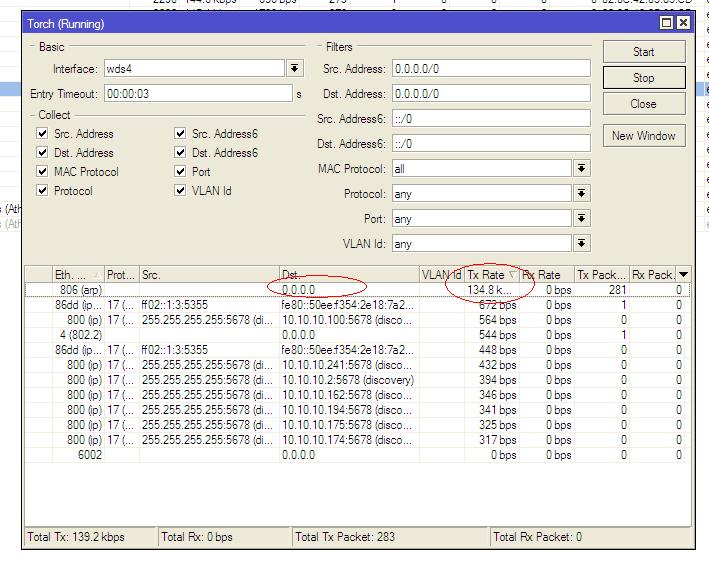This screenshot has height=564, width=709.
Task: Close Torch window with X icon
Action: [x=684, y=23]
